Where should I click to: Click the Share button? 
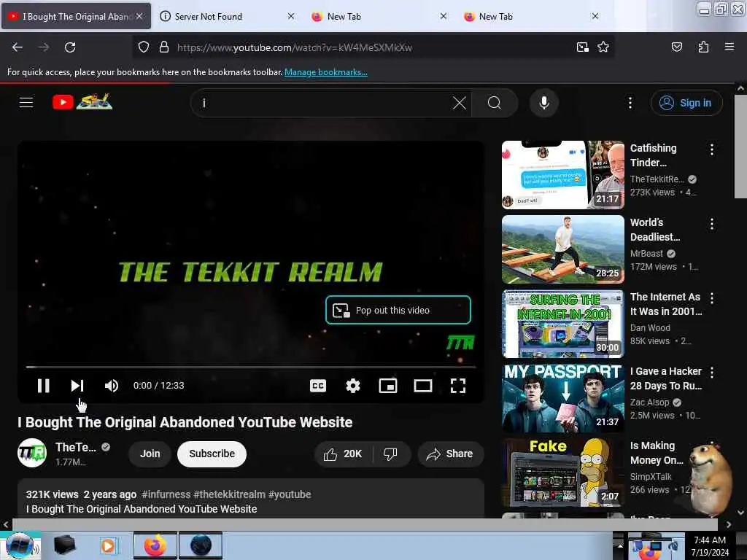click(450, 454)
